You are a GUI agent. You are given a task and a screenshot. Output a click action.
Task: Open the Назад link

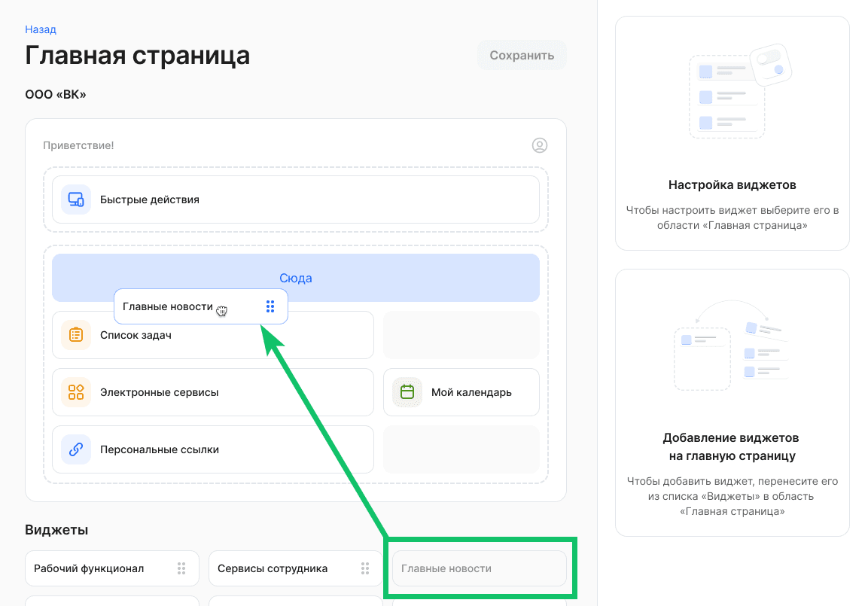point(39,29)
